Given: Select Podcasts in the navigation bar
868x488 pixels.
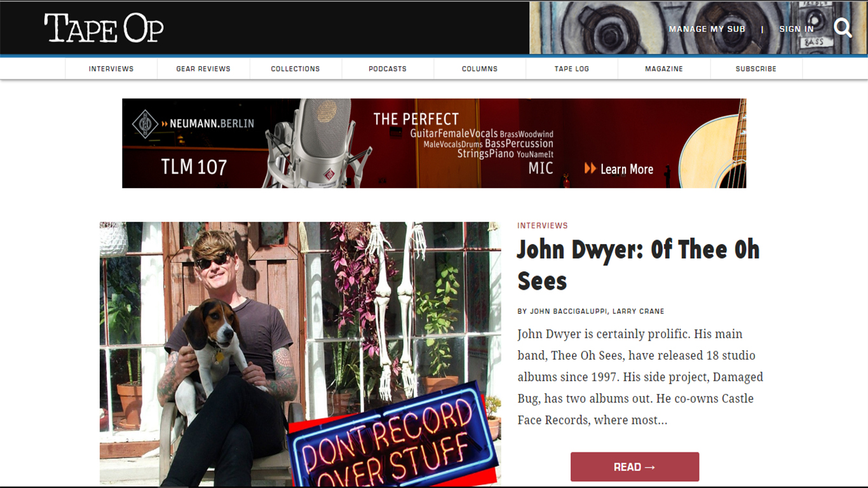Looking at the screenshot, I should (388, 69).
